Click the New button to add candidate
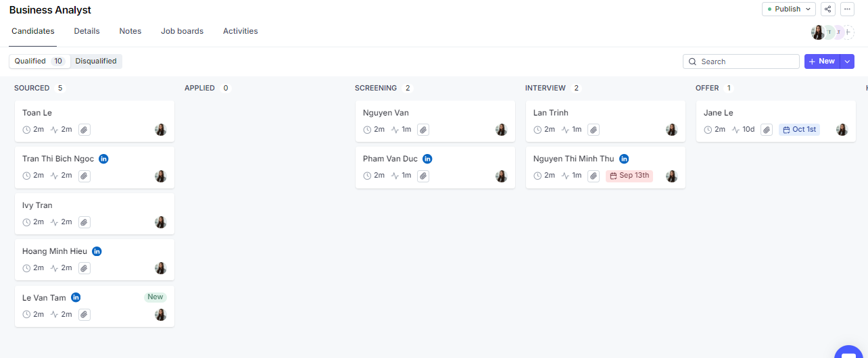 click(821, 61)
